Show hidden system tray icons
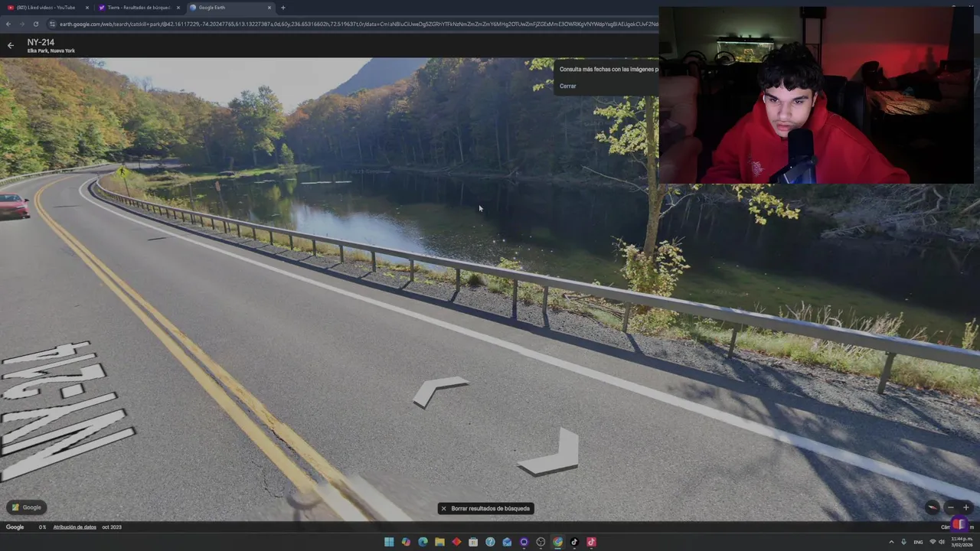The height and width of the screenshot is (551, 980). (891, 542)
